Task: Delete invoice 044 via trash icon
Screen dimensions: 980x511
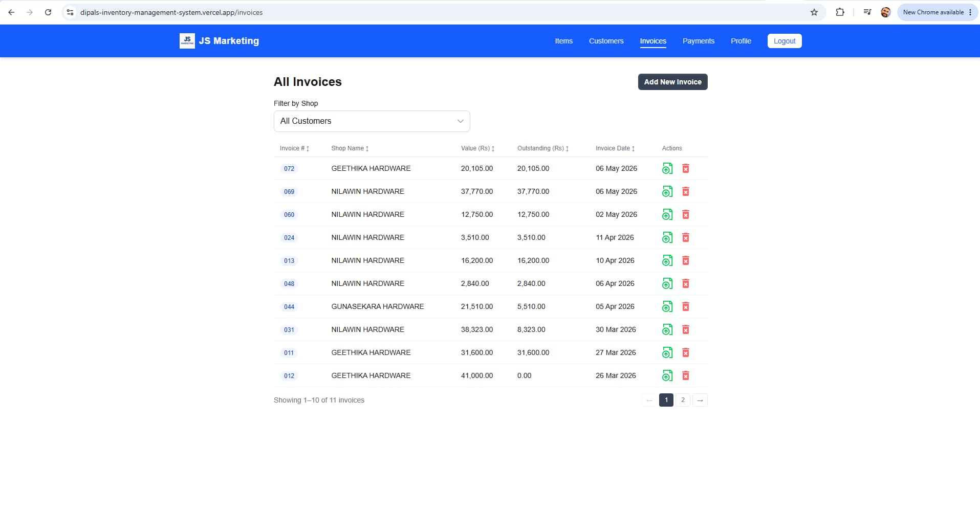Action: (686, 306)
